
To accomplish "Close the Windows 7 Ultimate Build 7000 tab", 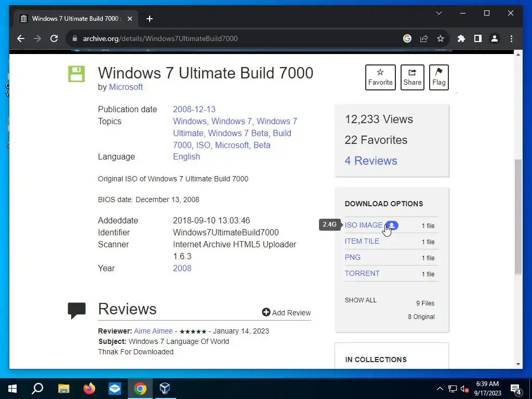I will click(x=129, y=19).
